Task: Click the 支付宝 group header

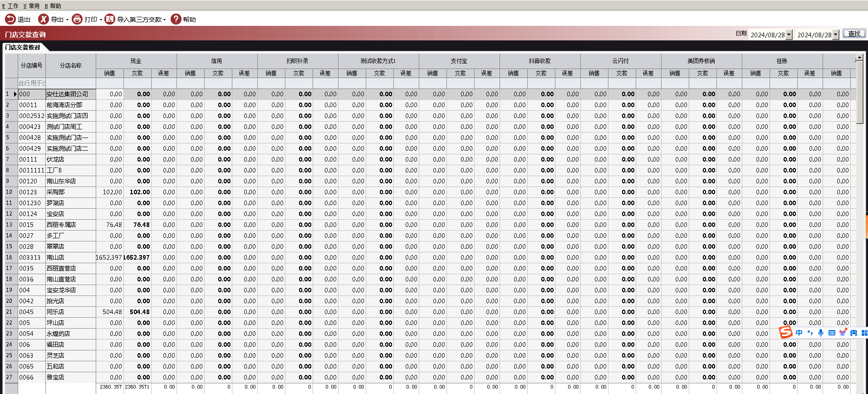Action: pyautogui.click(x=459, y=61)
